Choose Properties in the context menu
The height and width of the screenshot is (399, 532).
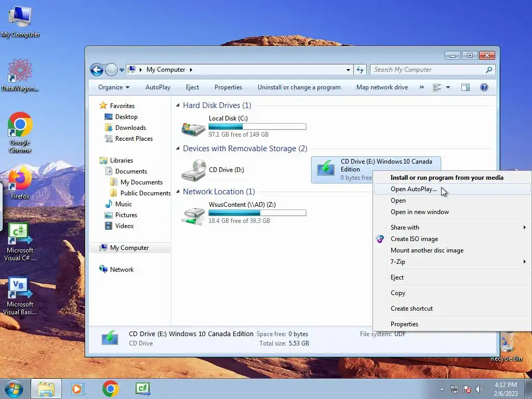pyautogui.click(x=453, y=324)
